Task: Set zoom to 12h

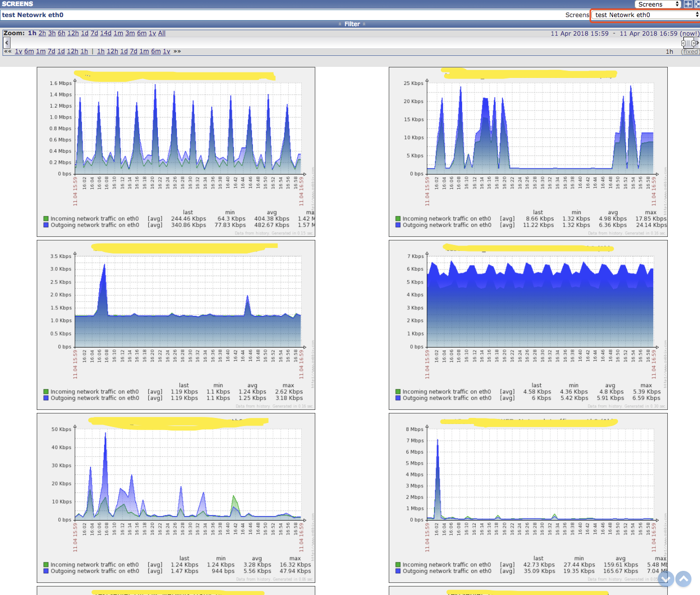Action: click(73, 33)
